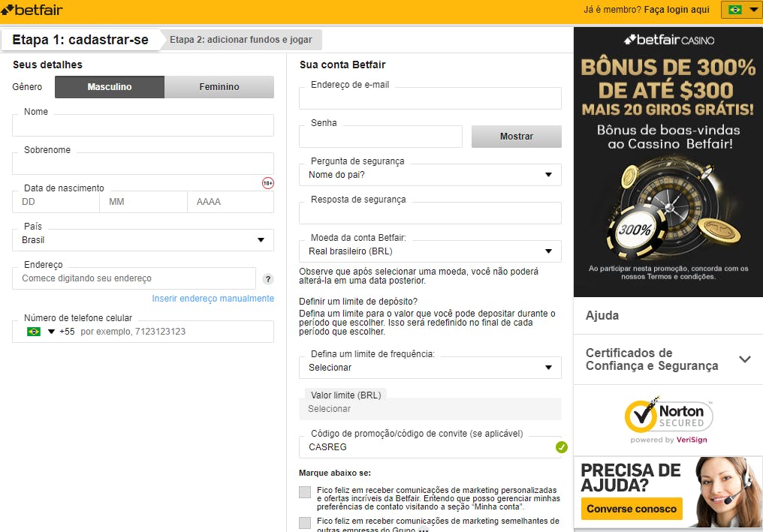Click the Betfair logo in header
This screenshot has height=532, width=763.
point(32,10)
